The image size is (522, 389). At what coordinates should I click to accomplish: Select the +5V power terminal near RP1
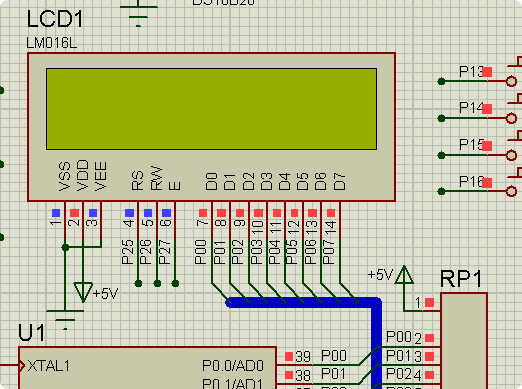coord(404,275)
